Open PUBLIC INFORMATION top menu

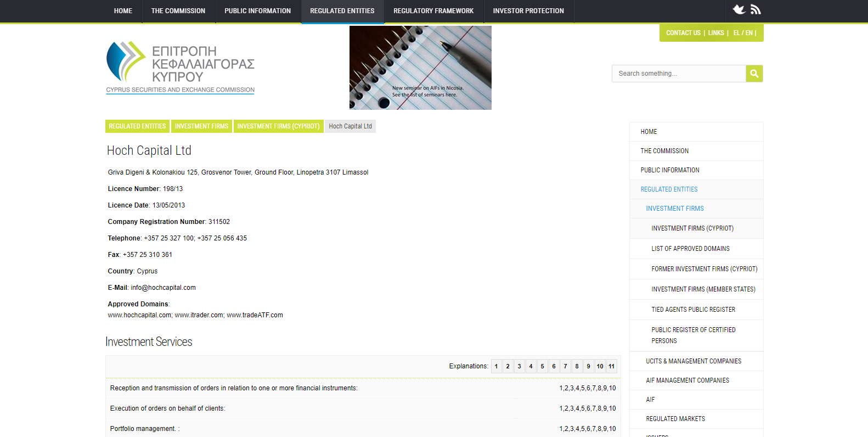point(258,11)
